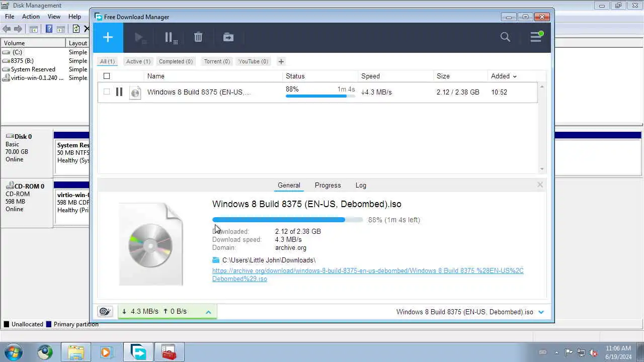Screen dimensions: 644x362
Task: Click scroll up arrow of download list
Action: [x=542, y=86]
